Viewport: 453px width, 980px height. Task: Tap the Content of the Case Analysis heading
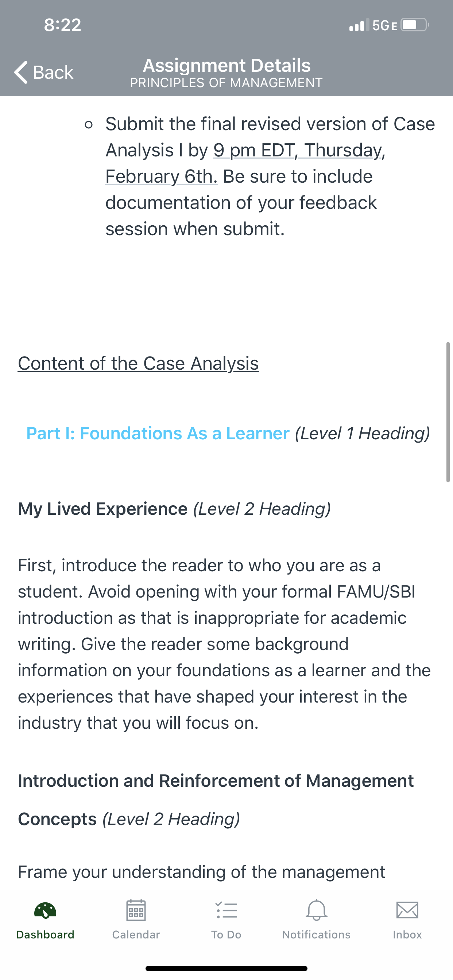pyautogui.click(x=138, y=363)
